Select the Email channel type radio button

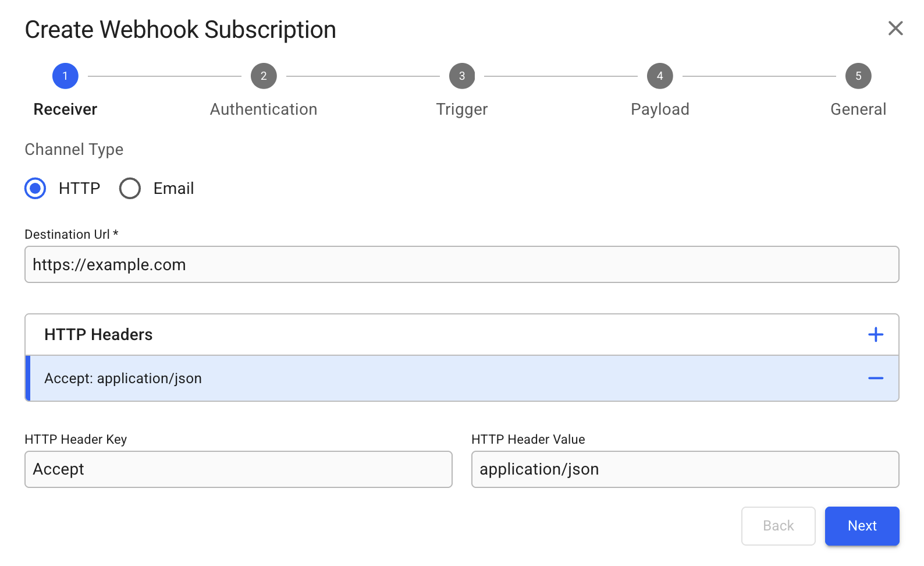[130, 189]
